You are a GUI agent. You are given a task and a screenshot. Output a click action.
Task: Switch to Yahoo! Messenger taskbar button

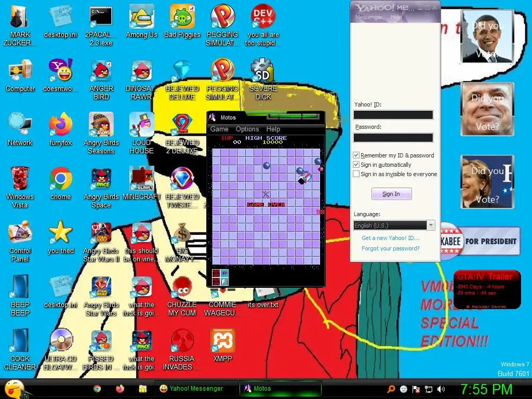click(196, 389)
